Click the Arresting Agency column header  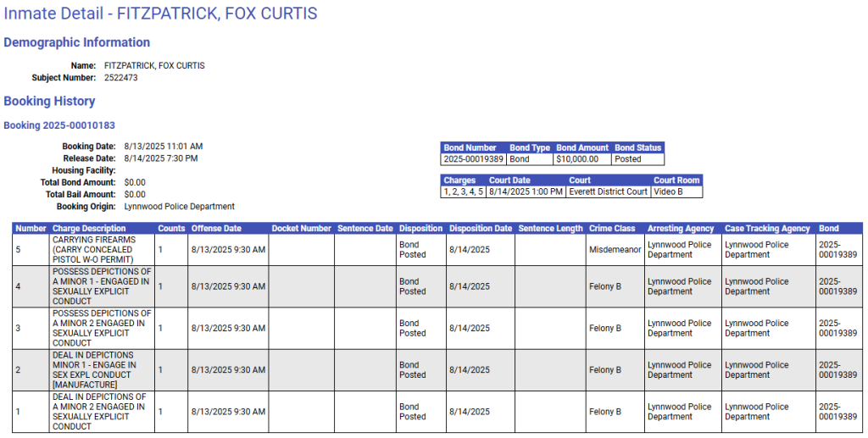click(682, 229)
